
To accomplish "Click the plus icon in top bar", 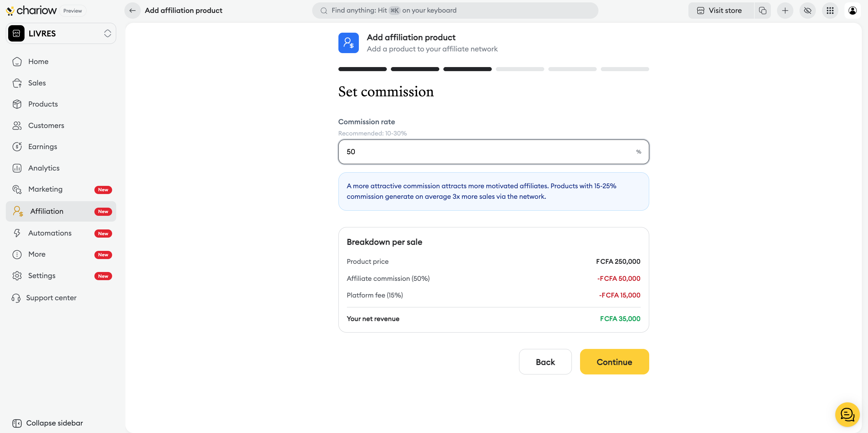I will [785, 11].
